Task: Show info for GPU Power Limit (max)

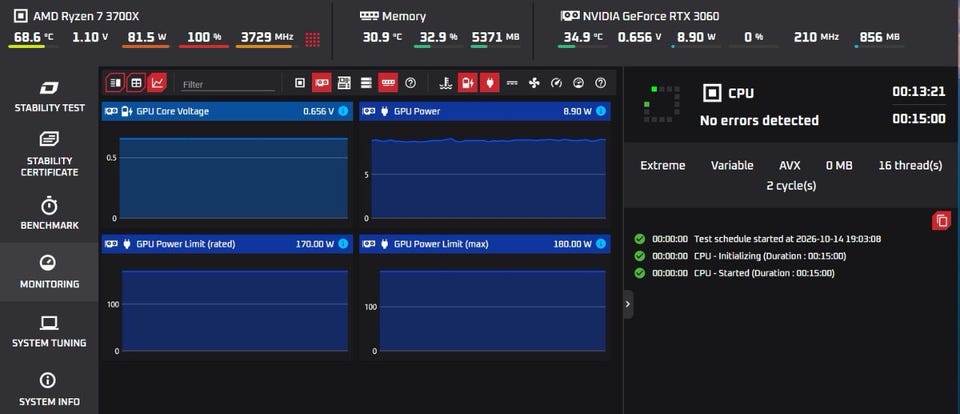Action: point(601,244)
